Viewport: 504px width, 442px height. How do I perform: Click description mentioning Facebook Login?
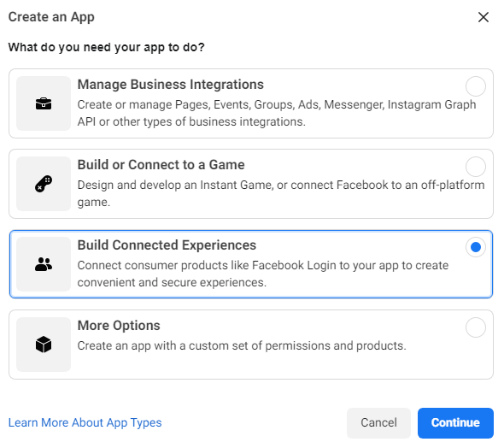[x=263, y=274]
